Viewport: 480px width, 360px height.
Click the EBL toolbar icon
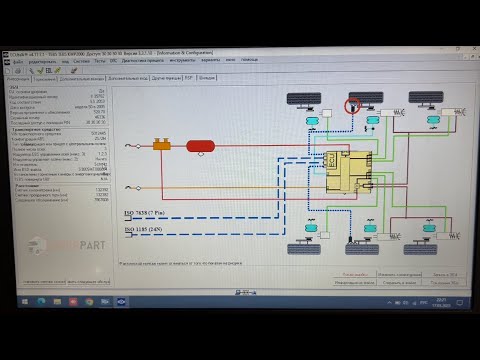(x=49, y=70)
